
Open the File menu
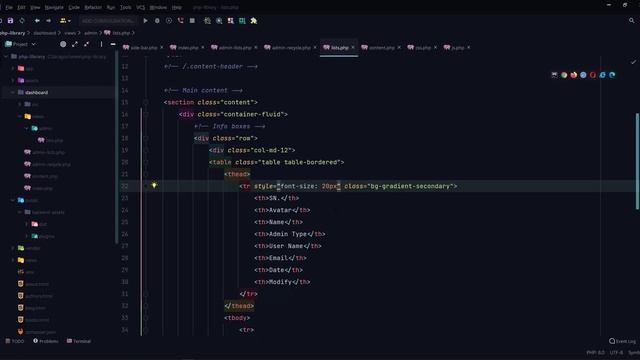pyautogui.click(x=9, y=7)
